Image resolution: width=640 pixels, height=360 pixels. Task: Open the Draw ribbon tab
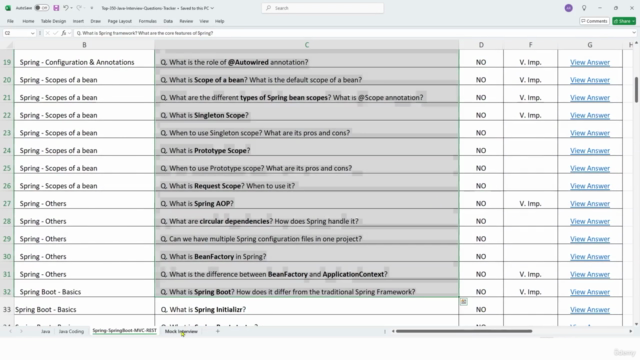pos(96,21)
